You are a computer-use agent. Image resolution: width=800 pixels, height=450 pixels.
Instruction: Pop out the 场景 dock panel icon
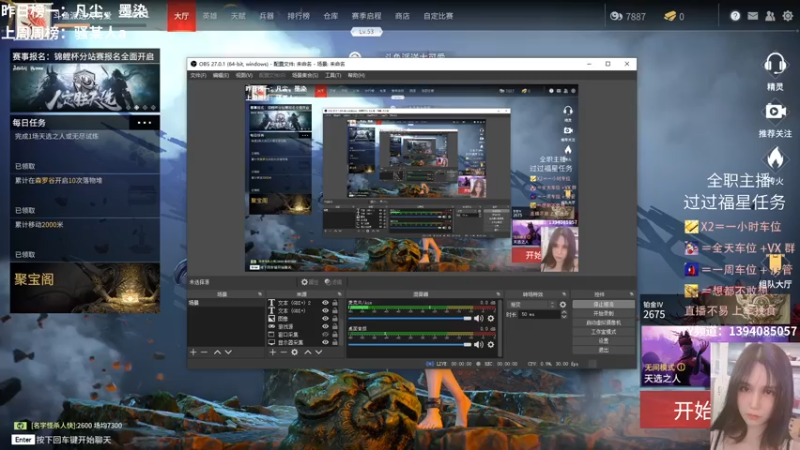[260, 294]
